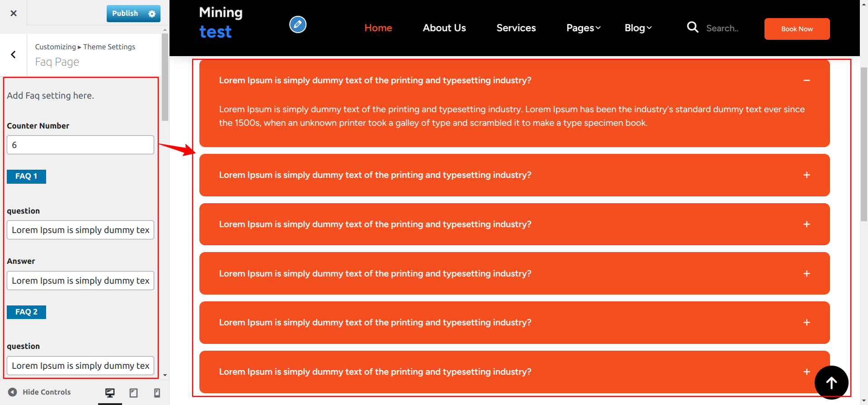This screenshot has height=405, width=868.
Task: Click the Hide Controls toggle
Action: click(x=40, y=392)
